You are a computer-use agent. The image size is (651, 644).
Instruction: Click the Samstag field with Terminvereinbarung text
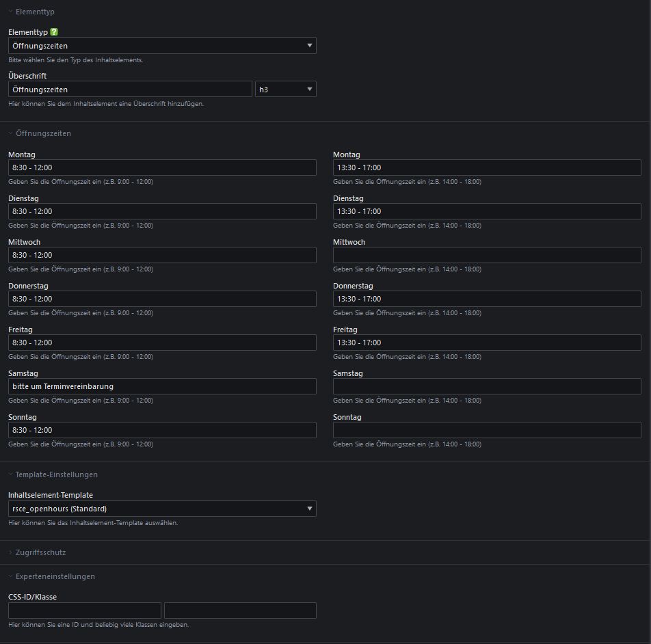click(x=162, y=386)
